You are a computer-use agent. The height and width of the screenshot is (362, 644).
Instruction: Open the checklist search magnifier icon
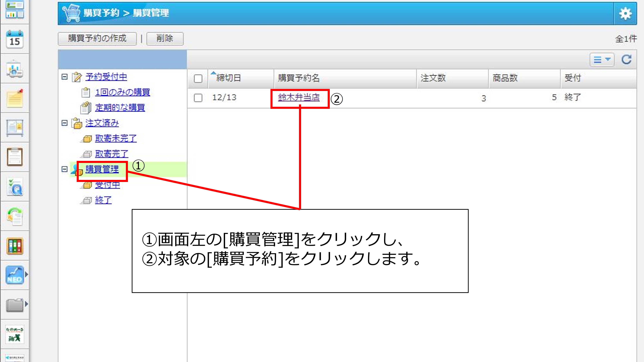[14, 187]
